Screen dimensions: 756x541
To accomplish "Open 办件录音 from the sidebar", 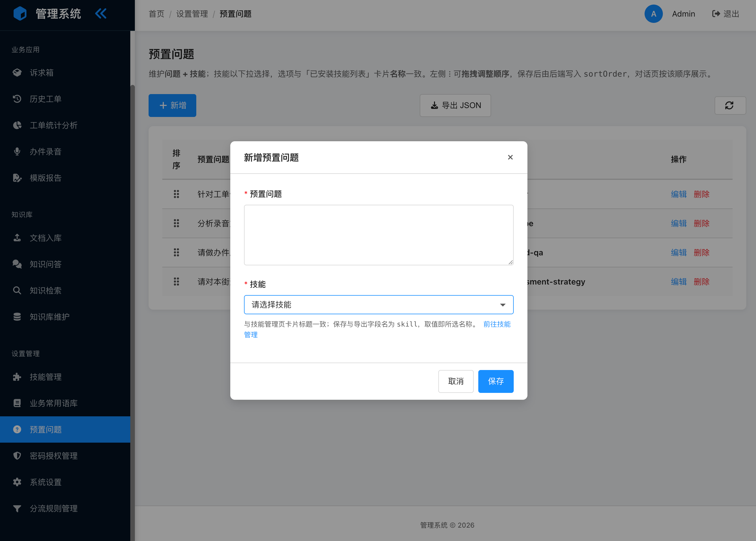I will pos(65,152).
